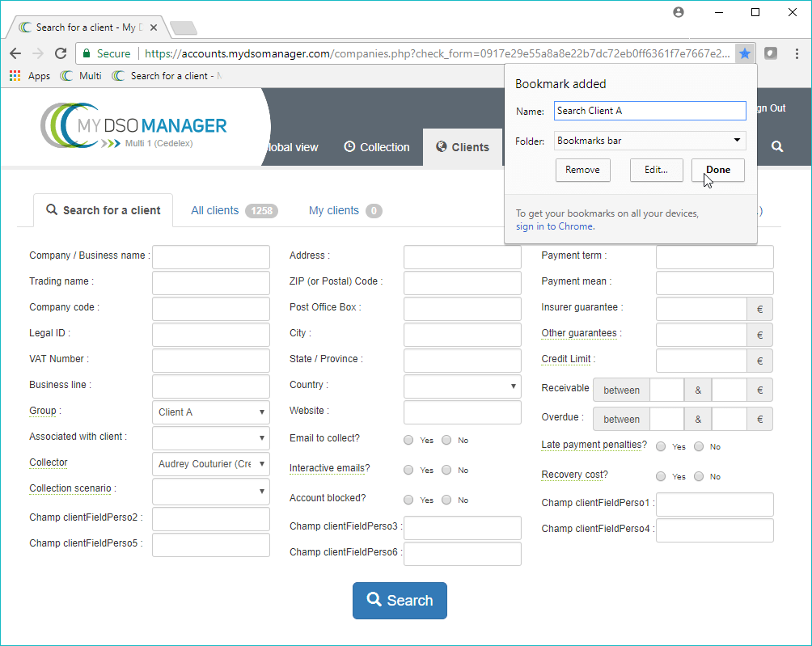
Task: Click the bookmark star icon in address bar
Action: pos(745,53)
